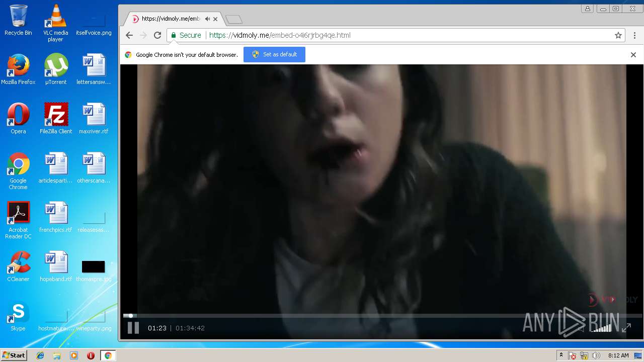Open the Action Center flag icon

coord(572,356)
